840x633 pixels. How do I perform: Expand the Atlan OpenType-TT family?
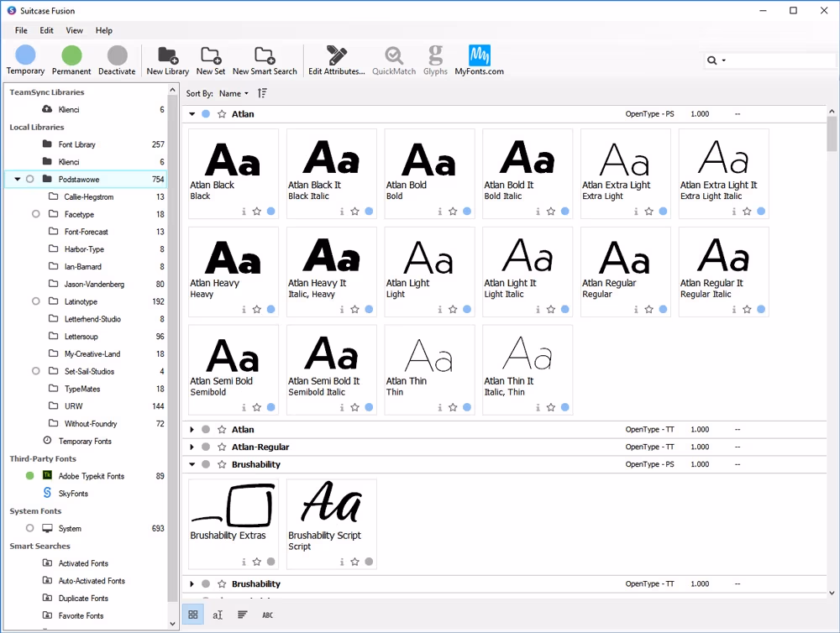(192, 430)
